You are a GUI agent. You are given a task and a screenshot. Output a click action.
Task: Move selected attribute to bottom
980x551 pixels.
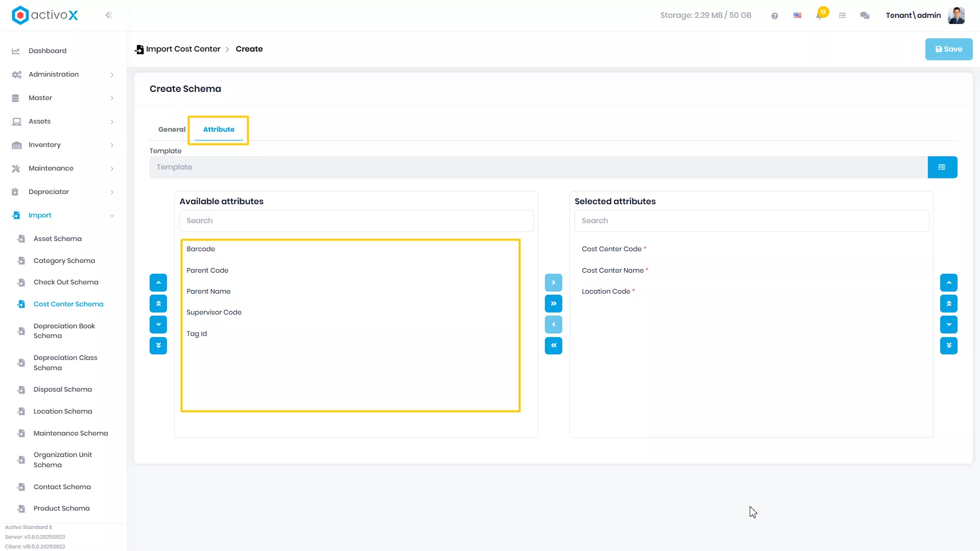click(x=949, y=346)
